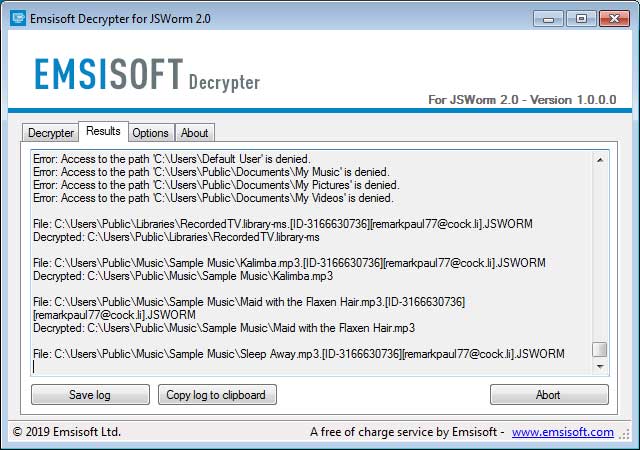Click the Emsisoft app icon in title bar
The width and height of the screenshot is (640, 450).
click(18, 18)
